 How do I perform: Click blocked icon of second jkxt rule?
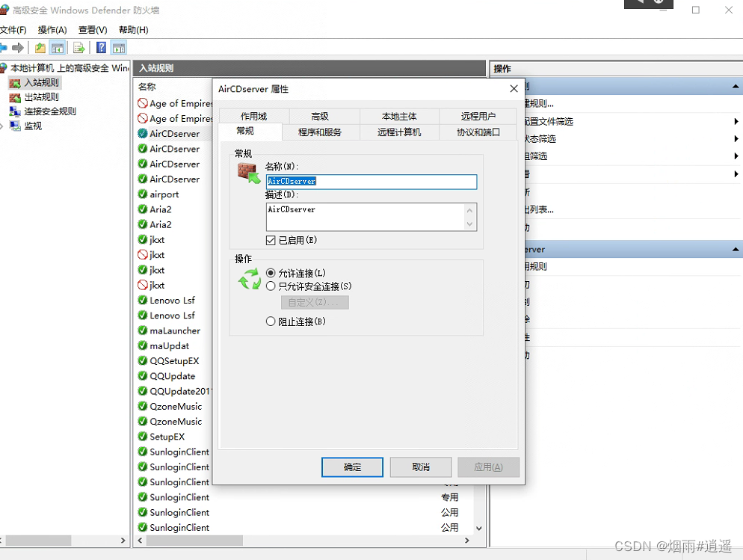pos(143,285)
